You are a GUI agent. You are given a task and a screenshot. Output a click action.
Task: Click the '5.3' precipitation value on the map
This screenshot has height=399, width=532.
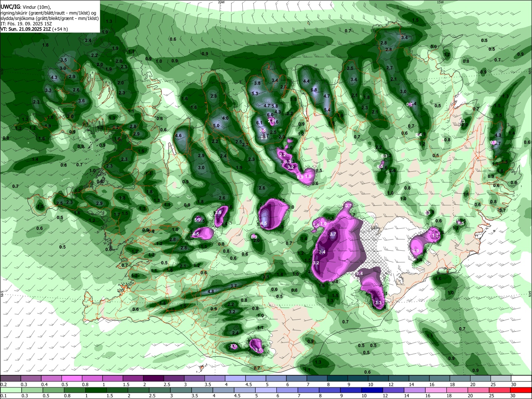point(255,94)
